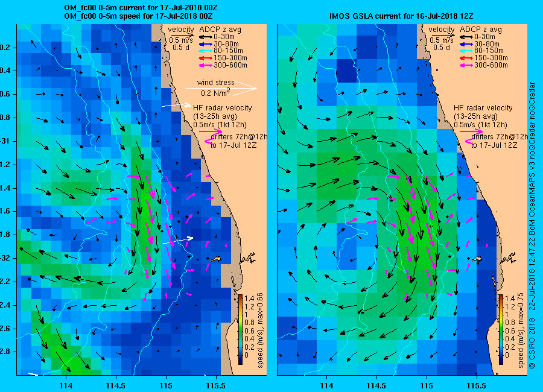Viewport: 543px width, 392px height.
Task: Click longitude label 115 under IMOS GSLA map
Action: pyautogui.click(x=427, y=385)
